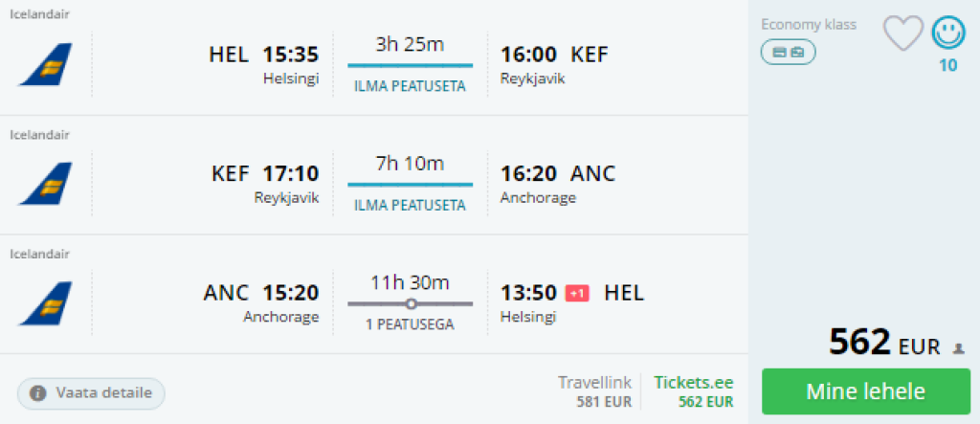Viewport: 980px width, 424px height.
Task: Click the Icelandair logo on KEF–ANC flight
Action: pos(44,184)
